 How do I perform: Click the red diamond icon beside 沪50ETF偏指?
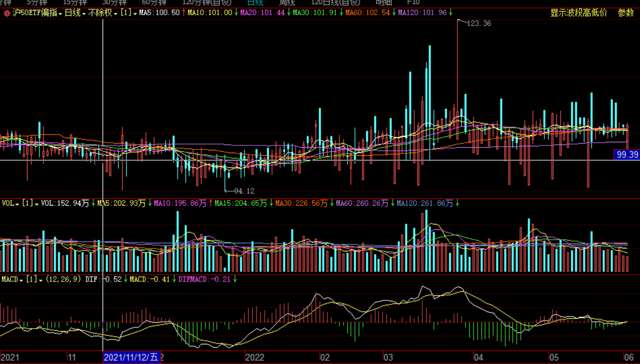[x=7, y=13]
